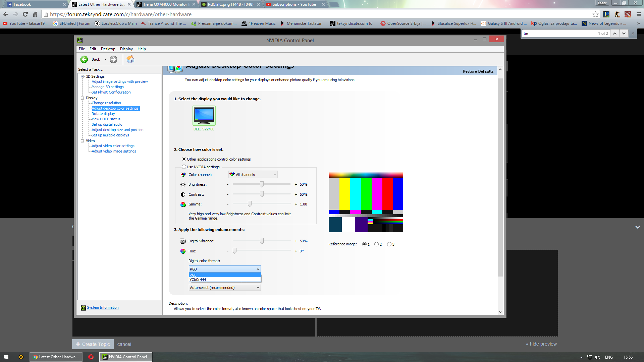Select reference image 1 radio button
The image size is (644, 362).
click(x=364, y=244)
